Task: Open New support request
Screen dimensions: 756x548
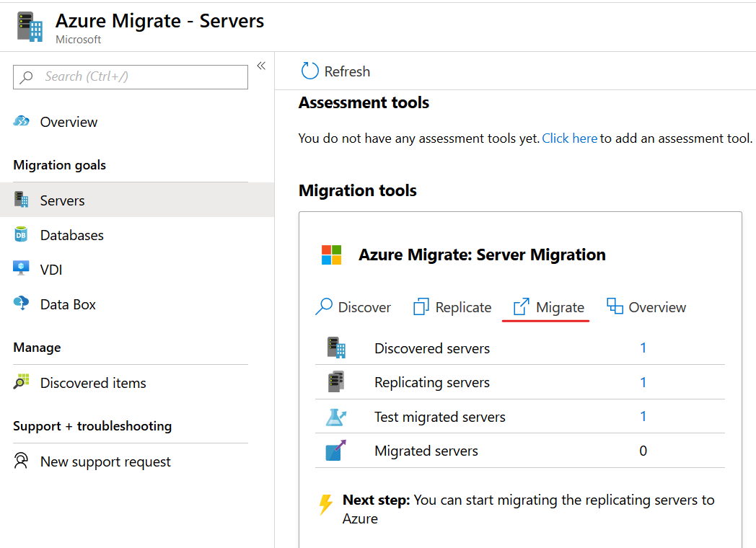Action: coord(105,461)
